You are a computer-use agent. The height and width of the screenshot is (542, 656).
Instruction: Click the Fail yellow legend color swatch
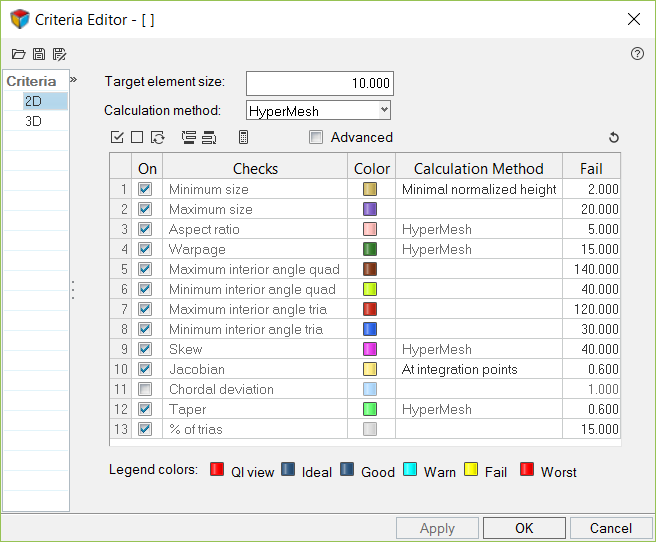pyautogui.click(x=471, y=469)
